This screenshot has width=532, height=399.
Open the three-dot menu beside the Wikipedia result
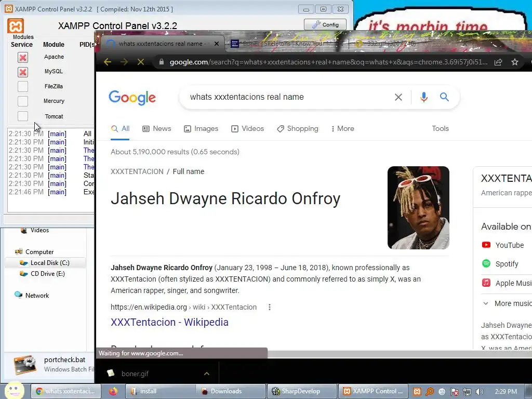(x=270, y=307)
